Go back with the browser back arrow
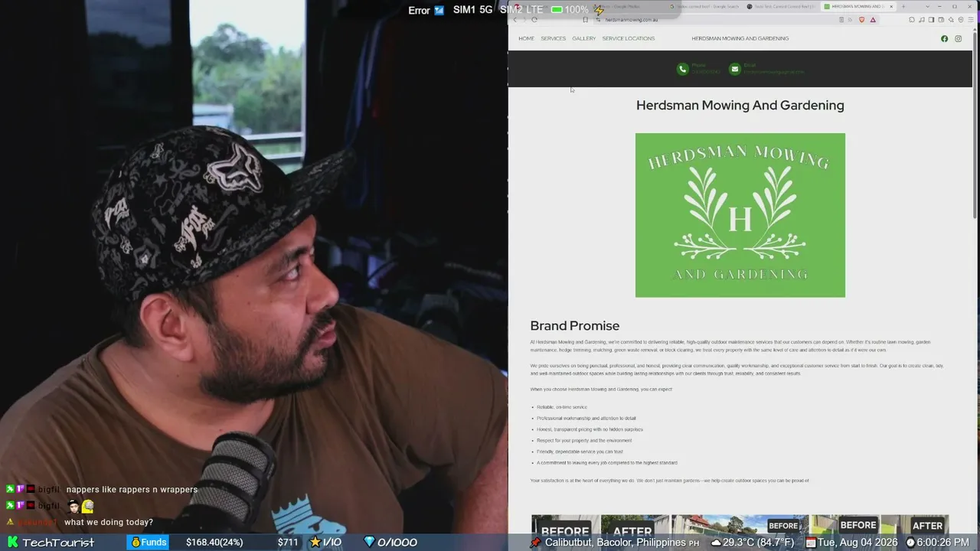Image resolution: width=980 pixels, height=551 pixels. [514, 20]
